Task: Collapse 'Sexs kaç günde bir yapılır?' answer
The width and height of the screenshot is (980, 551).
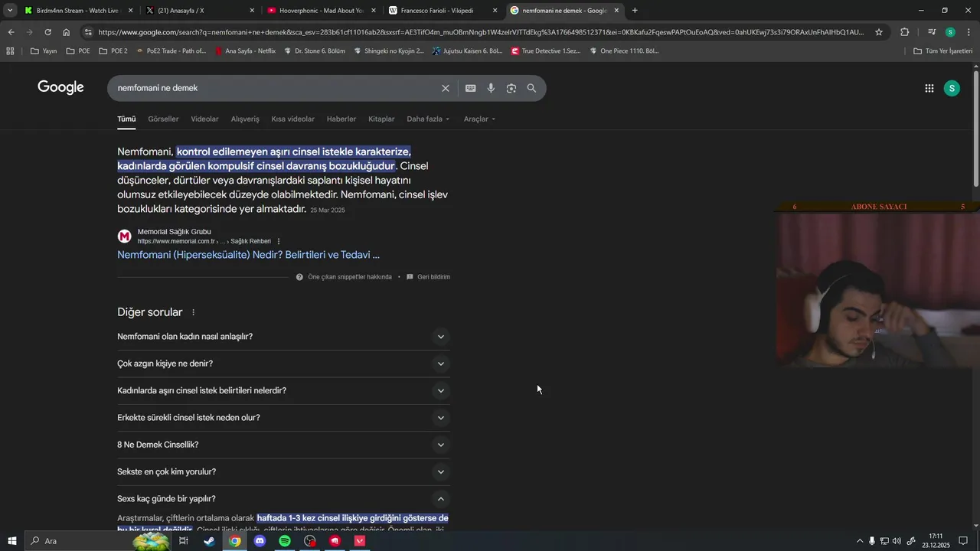Action: click(283, 499)
